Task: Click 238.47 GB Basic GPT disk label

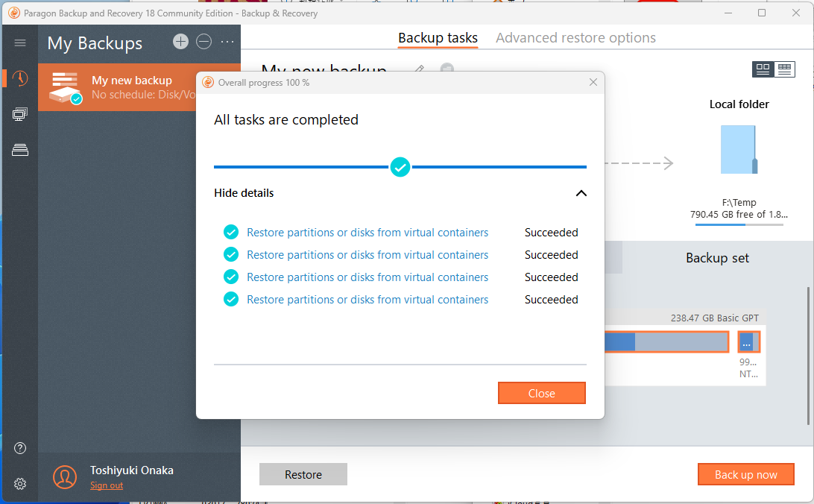Action: tap(714, 318)
